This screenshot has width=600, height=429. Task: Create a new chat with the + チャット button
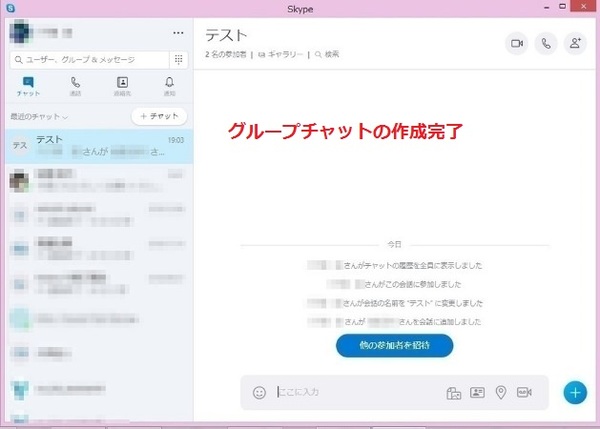pos(159,116)
